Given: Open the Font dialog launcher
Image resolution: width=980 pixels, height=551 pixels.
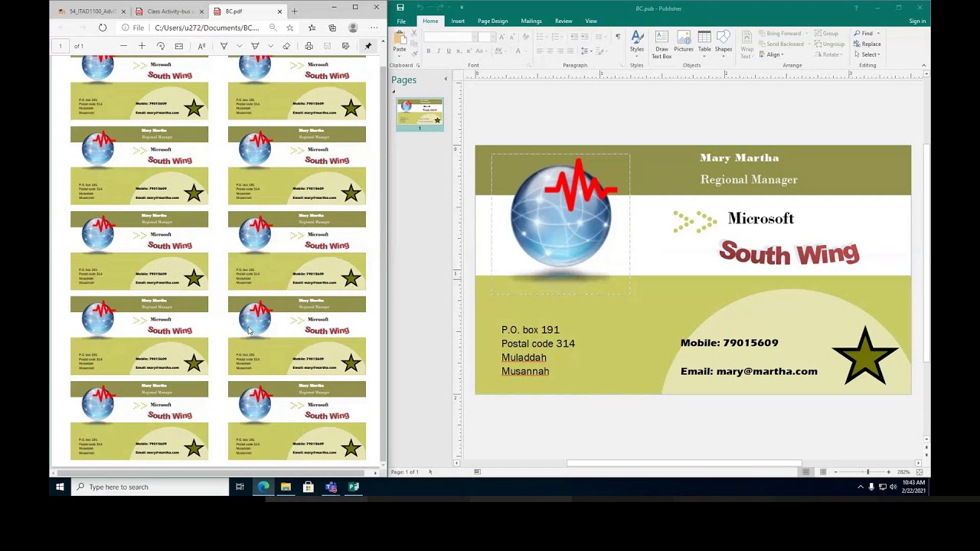Looking at the screenshot, I should (528, 65).
